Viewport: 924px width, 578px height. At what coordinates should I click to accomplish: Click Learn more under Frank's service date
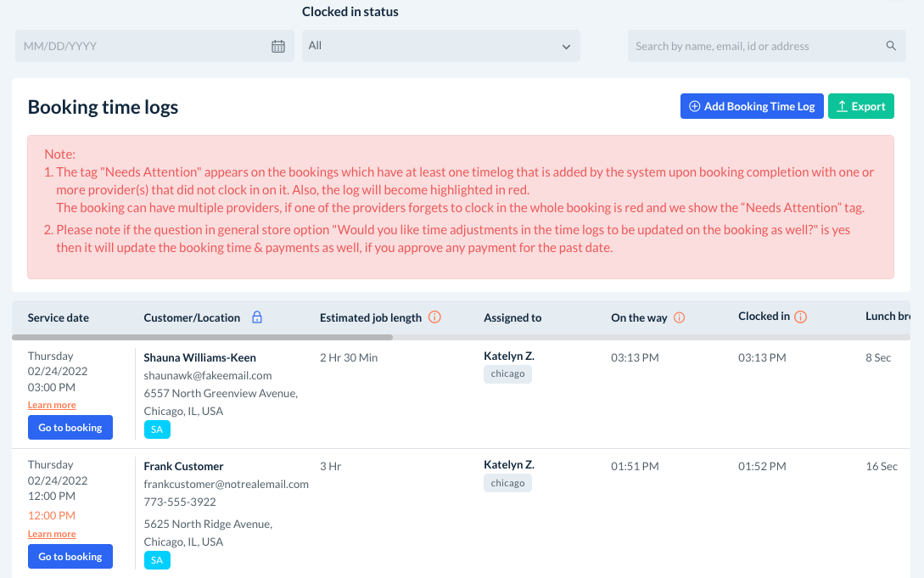tap(52, 535)
